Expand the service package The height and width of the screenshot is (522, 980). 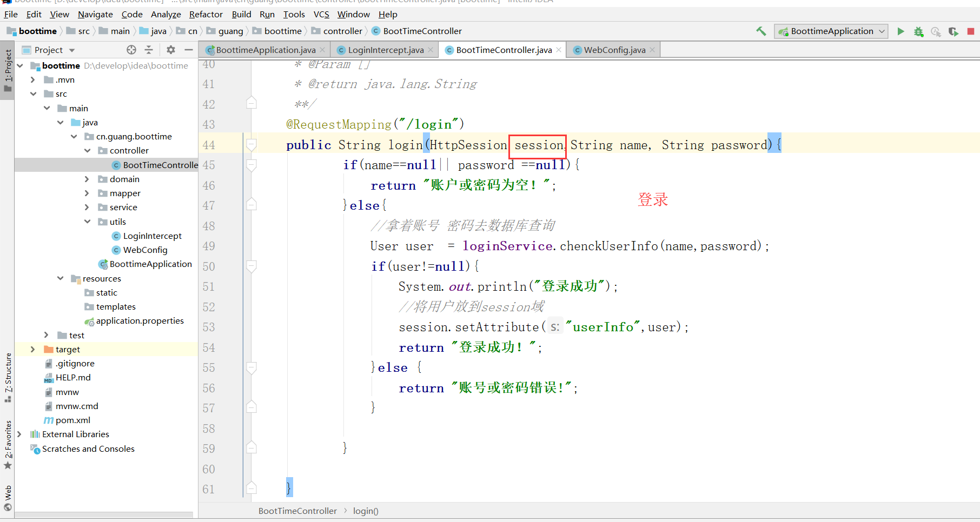click(x=87, y=207)
